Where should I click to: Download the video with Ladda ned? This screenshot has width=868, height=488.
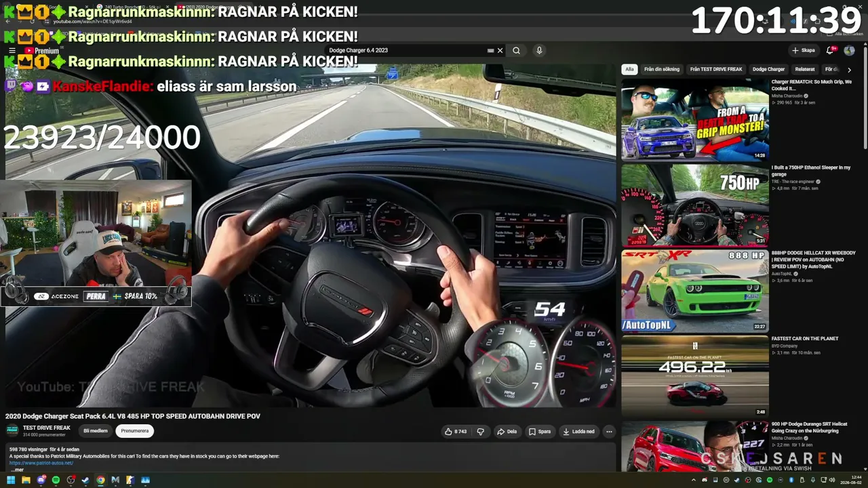578,431
